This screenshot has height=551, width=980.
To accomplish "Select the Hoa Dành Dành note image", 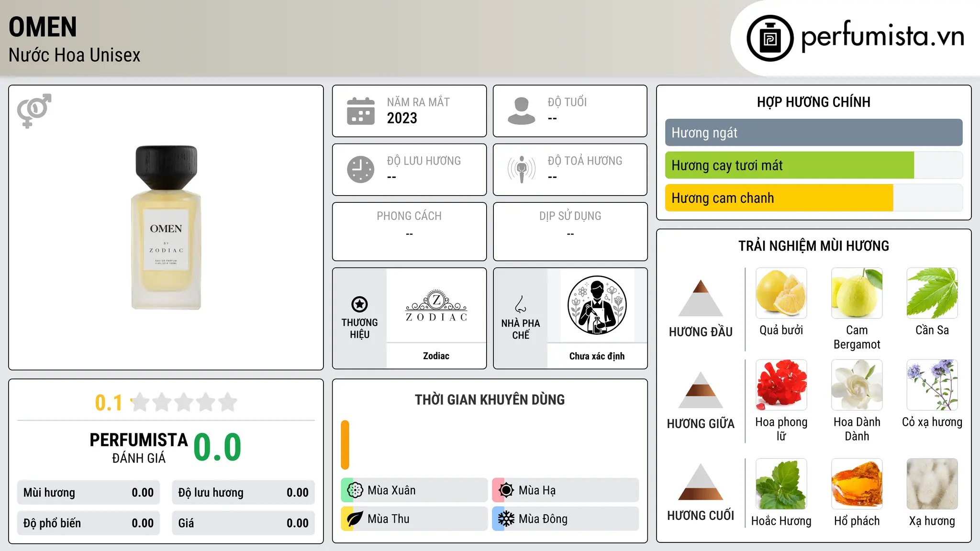I will [x=857, y=385].
